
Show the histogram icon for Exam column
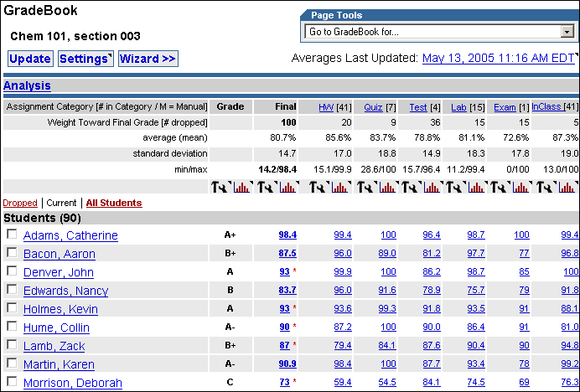point(521,187)
